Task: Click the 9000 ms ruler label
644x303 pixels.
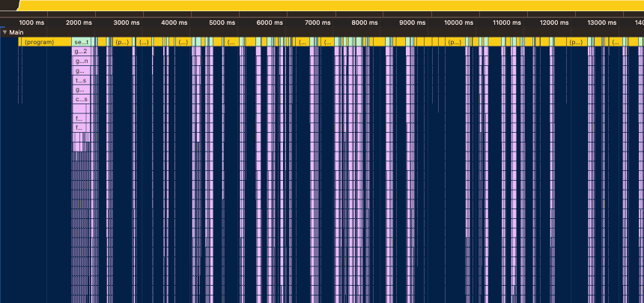Action: point(412,23)
